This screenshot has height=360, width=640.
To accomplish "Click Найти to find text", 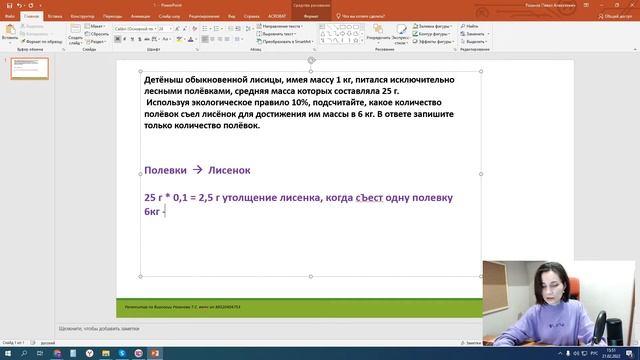I will pyautogui.click(x=469, y=26).
